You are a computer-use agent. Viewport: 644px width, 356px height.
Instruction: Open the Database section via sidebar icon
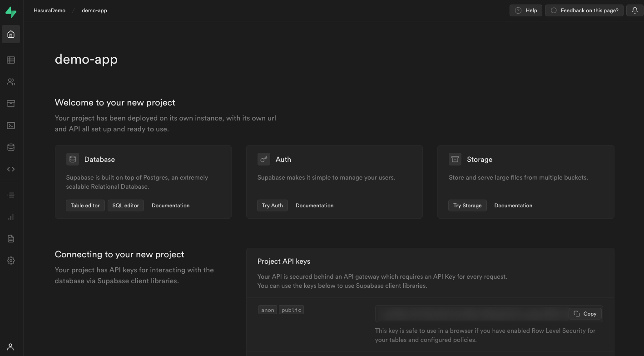(10, 147)
